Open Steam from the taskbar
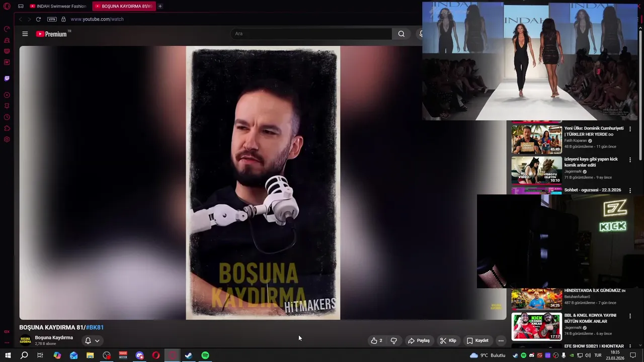This screenshot has height=362, width=644. click(189, 355)
